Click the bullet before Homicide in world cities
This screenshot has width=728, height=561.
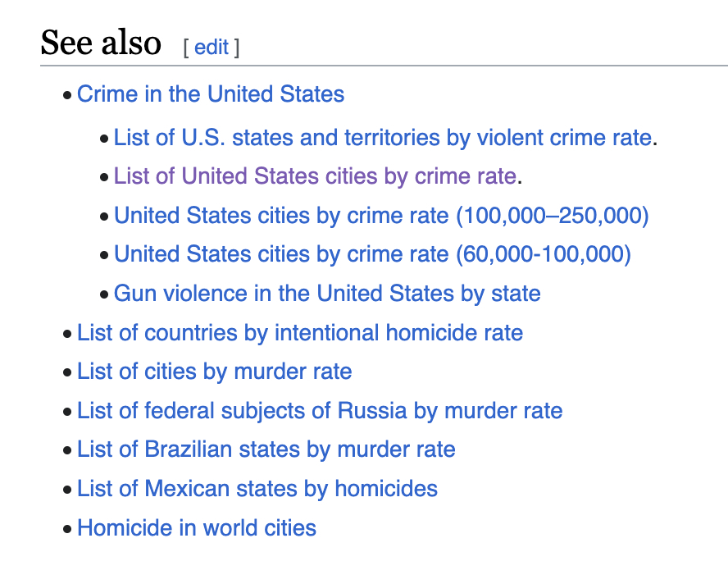tap(67, 529)
